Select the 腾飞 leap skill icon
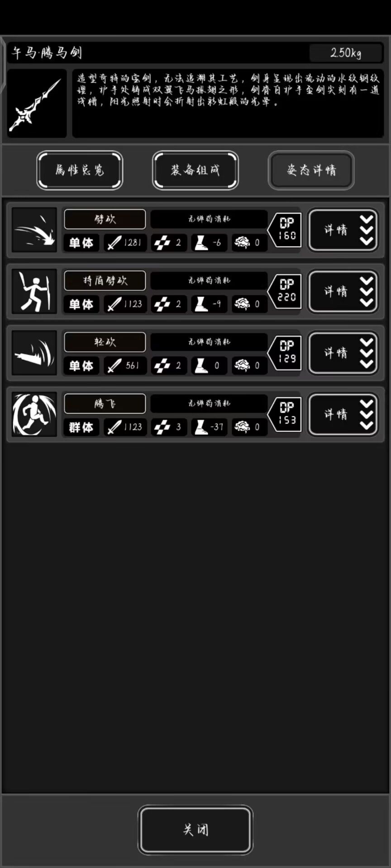 (34, 414)
